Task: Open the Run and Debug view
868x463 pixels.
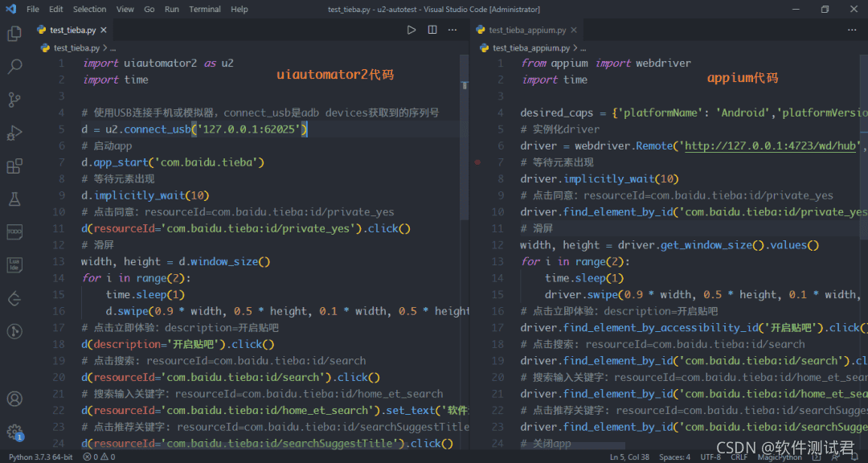Action: pyautogui.click(x=14, y=133)
